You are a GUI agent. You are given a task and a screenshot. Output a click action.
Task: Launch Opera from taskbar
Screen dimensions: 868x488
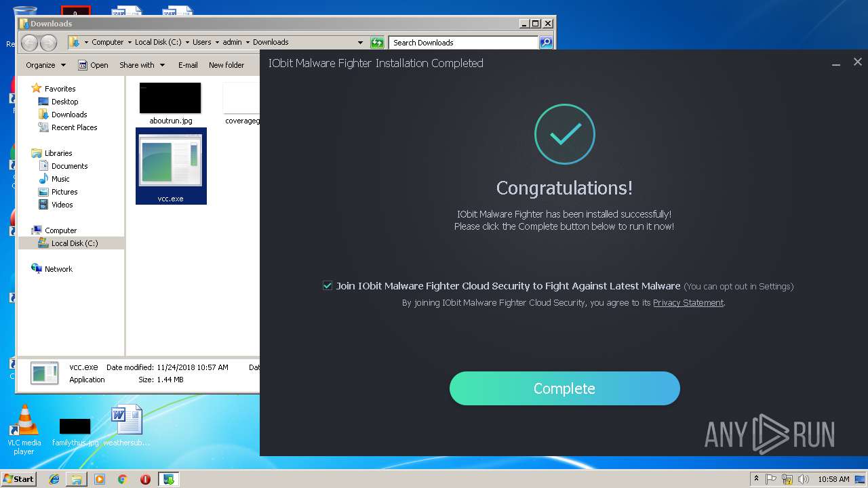point(145,479)
